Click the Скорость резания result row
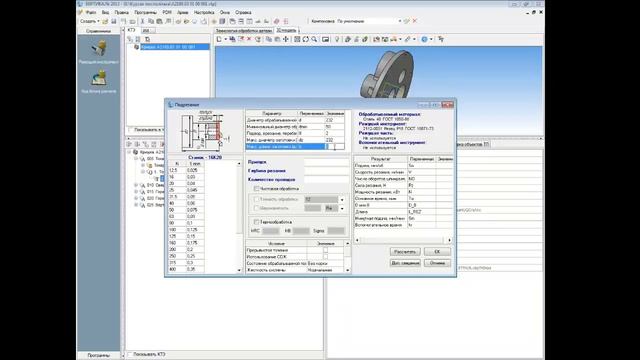The height and width of the screenshot is (360, 640). (403, 172)
